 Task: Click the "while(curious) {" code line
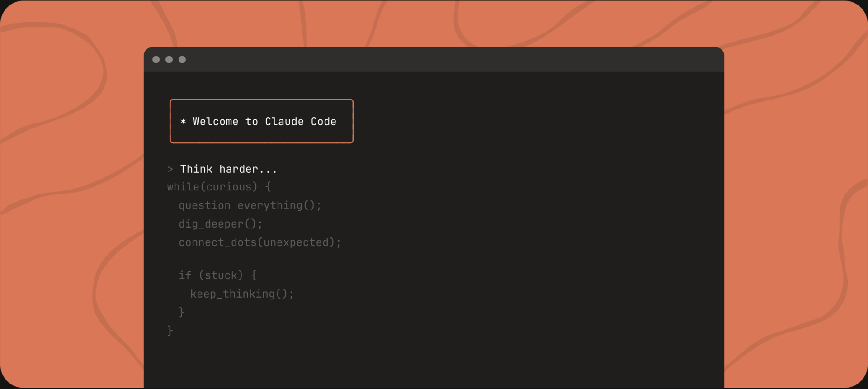219,187
